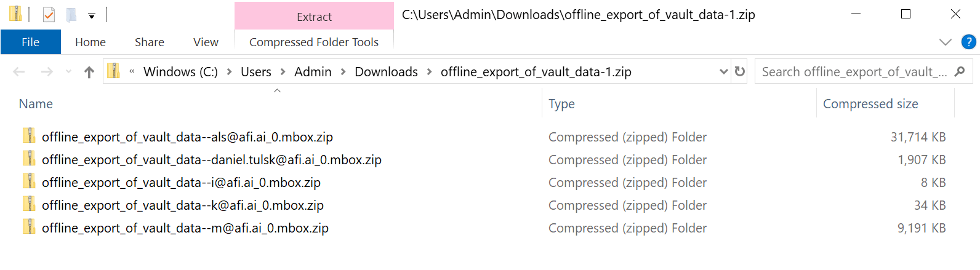Open the File menu
This screenshot has width=980, height=270.
pos(31,42)
